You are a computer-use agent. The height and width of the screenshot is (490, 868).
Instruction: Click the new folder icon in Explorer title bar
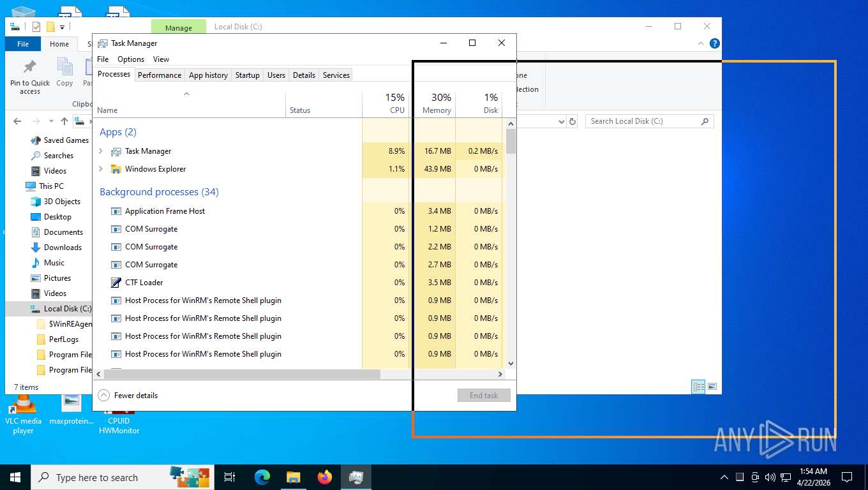(x=50, y=27)
